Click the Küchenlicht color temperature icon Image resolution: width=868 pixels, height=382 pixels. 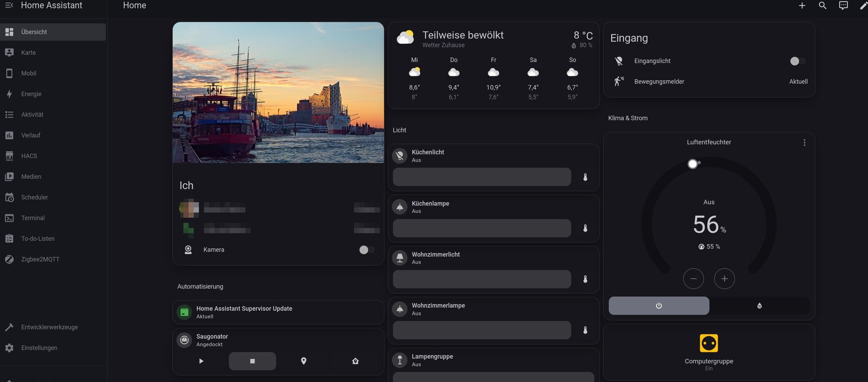pyautogui.click(x=585, y=177)
